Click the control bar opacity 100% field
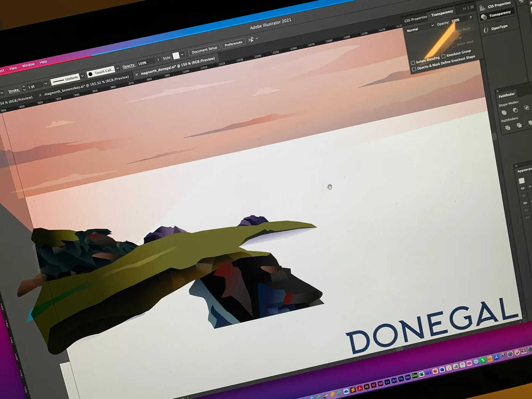This screenshot has width=532, height=399. pyautogui.click(x=146, y=62)
